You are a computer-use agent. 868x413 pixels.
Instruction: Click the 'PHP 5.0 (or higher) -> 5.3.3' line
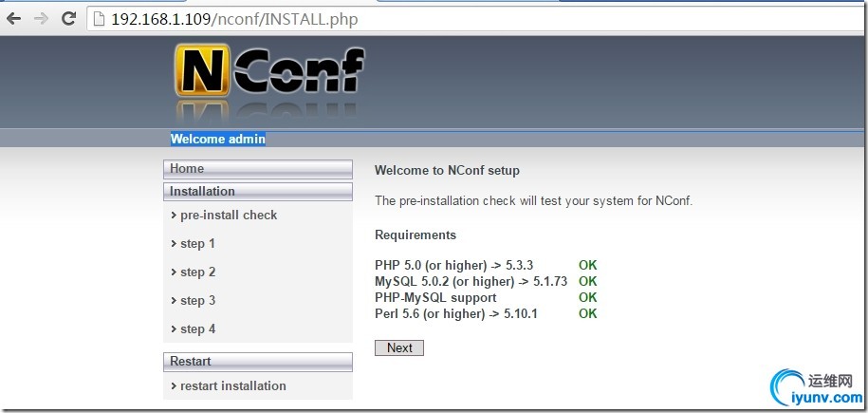coord(454,266)
